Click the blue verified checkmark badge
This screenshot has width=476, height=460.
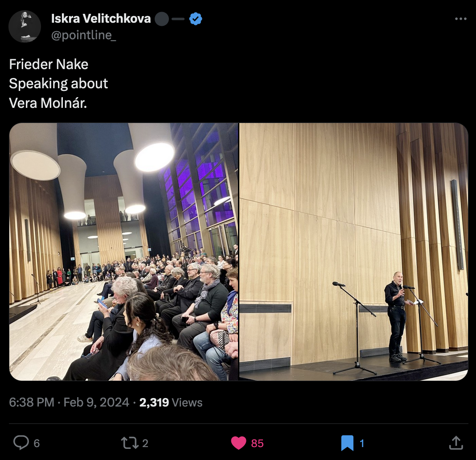[x=196, y=19]
